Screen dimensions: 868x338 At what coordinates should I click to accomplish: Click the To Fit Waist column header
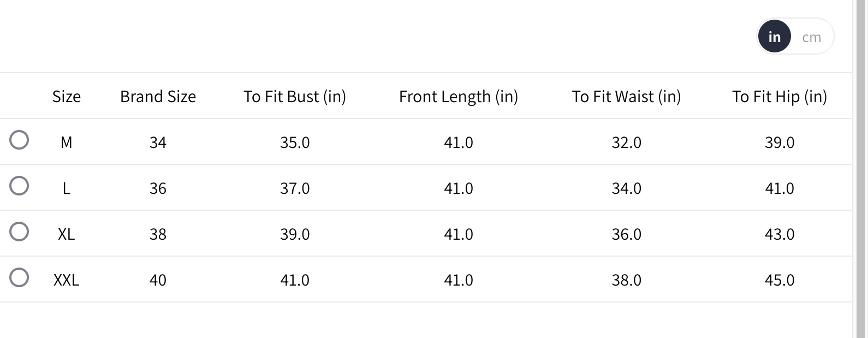[626, 97]
